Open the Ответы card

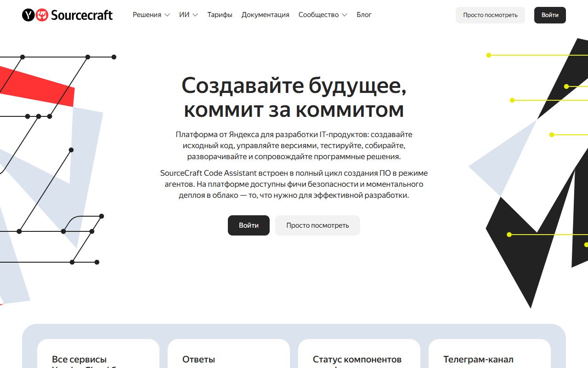tap(229, 353)
